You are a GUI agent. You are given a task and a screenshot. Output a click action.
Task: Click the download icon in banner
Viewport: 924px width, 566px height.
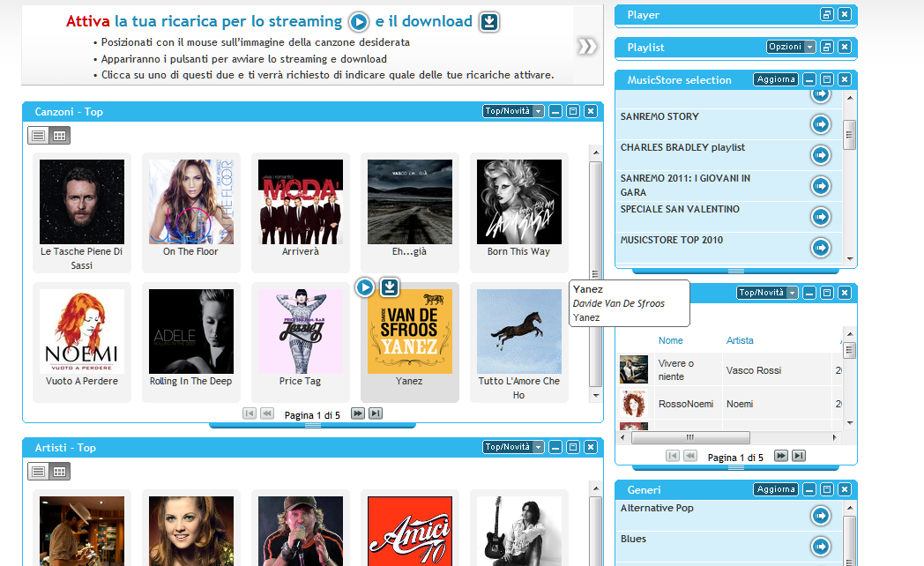click(488, 22)
